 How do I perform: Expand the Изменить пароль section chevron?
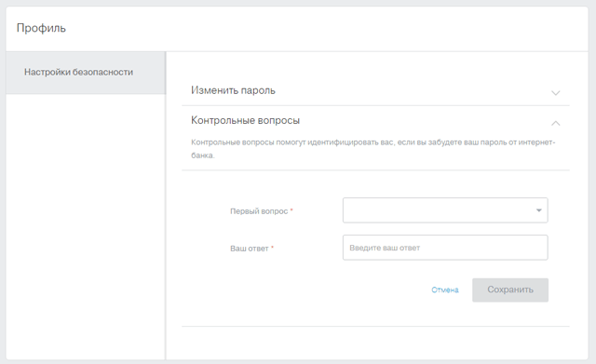click(555, 93)
